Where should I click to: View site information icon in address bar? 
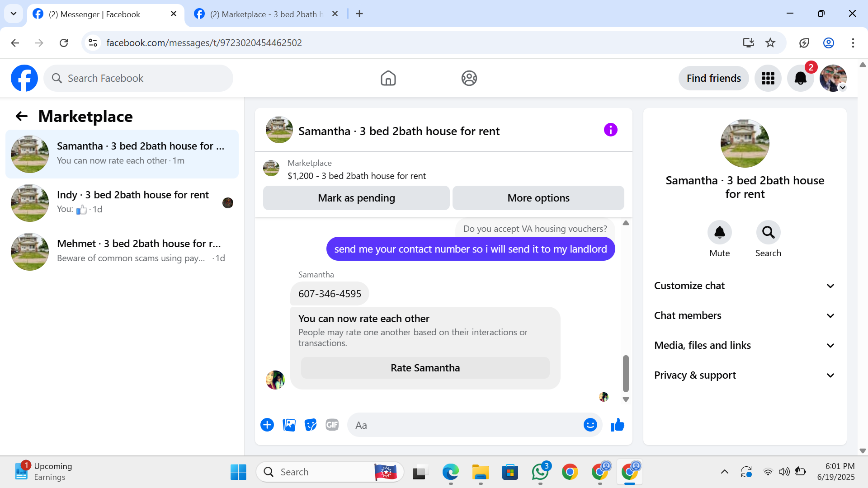click(x=93, y=42)
